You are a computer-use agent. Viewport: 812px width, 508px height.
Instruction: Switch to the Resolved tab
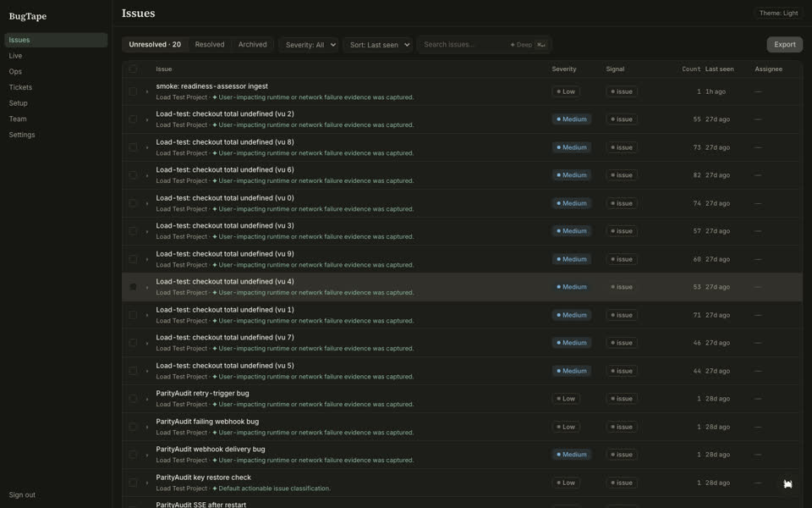(210, 45)
